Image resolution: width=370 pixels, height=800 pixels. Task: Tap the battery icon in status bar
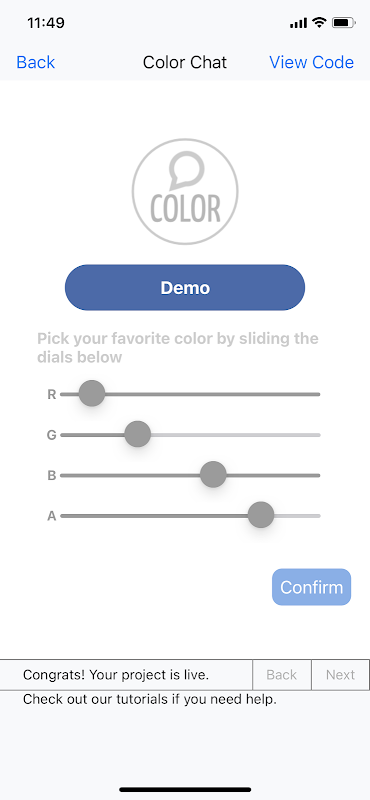click(x=344, y=22)
